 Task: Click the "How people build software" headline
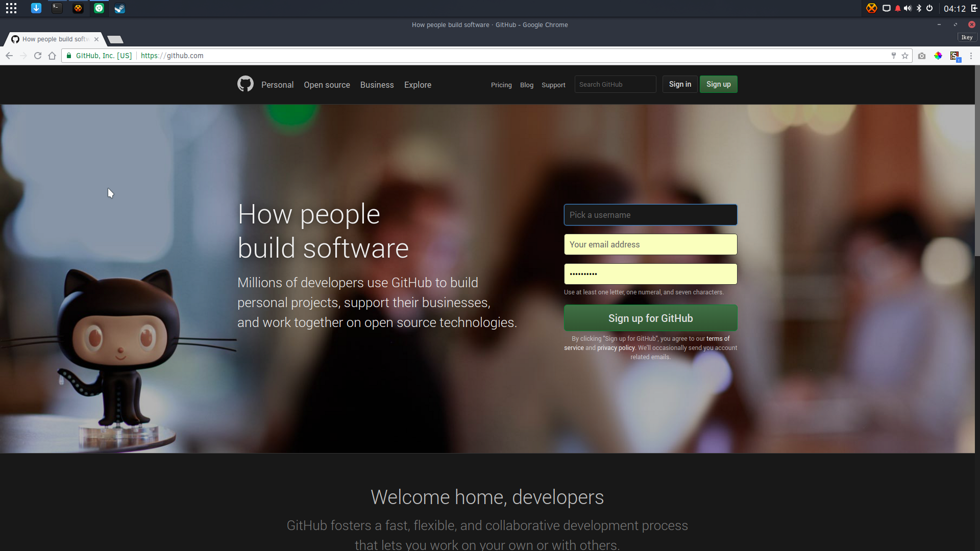323,231
